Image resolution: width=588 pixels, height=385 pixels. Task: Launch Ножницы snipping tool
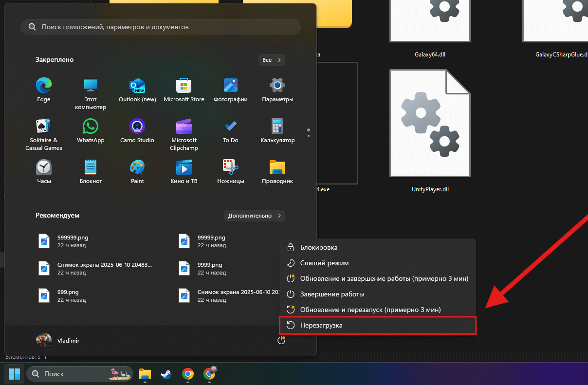click(x=231, y=172)
